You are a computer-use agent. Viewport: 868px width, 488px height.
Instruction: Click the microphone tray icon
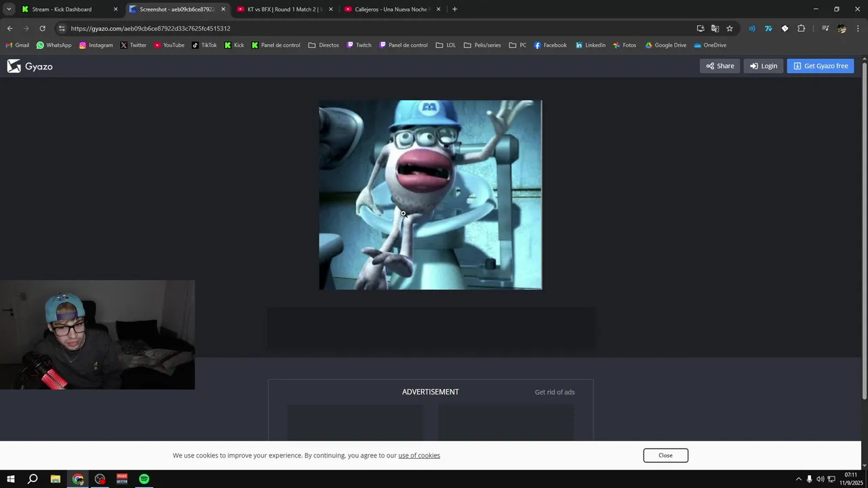pos(809,479)
